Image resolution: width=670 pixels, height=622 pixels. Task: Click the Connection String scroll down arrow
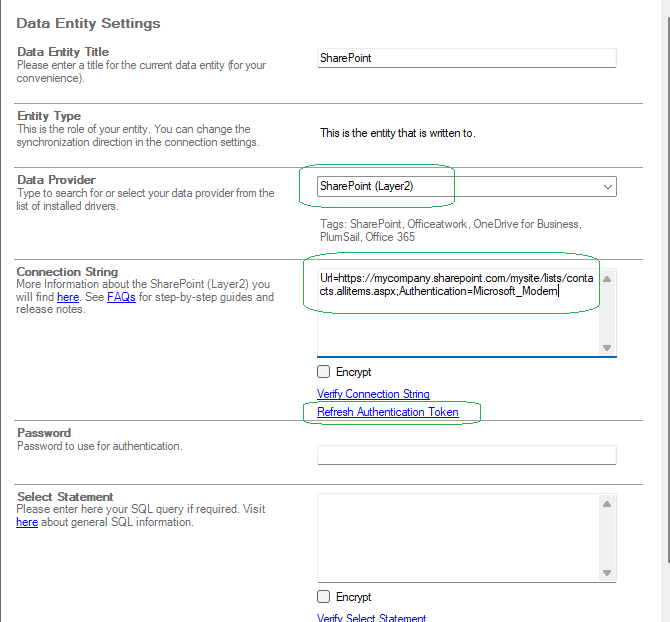pos(607,348)
